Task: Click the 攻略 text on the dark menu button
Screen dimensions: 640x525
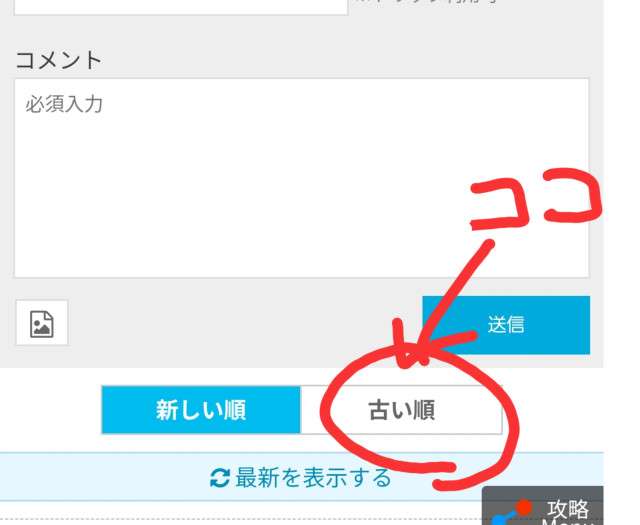Action: click(x=568, y=509)
